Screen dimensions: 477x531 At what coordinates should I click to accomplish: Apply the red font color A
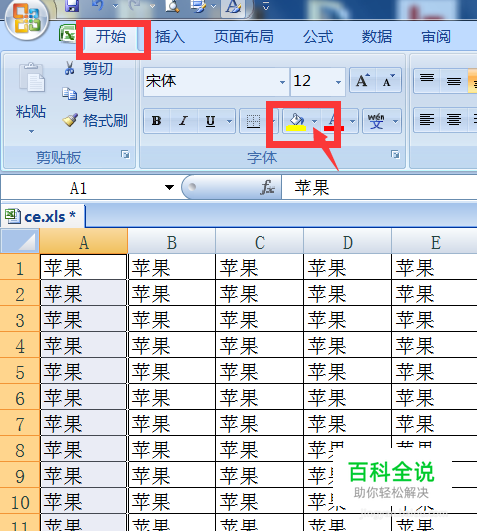334,121
